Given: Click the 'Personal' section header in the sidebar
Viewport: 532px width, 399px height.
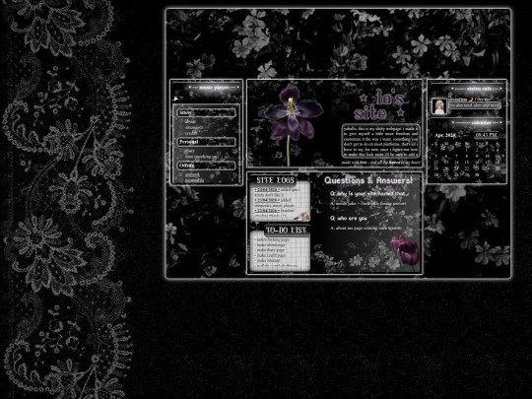Looking at the screenshot, I should pyautogui.click(x=206, y=142).
